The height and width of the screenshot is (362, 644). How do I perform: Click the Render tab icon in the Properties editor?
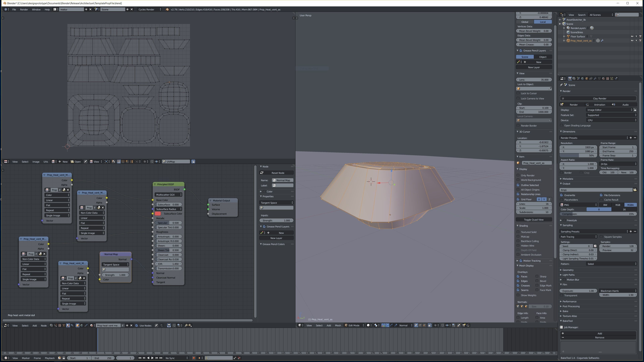coord(570,78)
